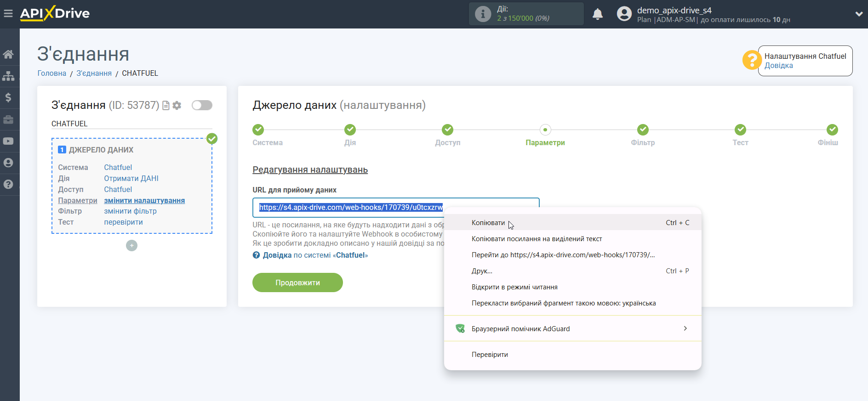This screenshot has width=868, height=401.
Task: Open the Довідка link in help bubble
Action: tap(778, 66)
